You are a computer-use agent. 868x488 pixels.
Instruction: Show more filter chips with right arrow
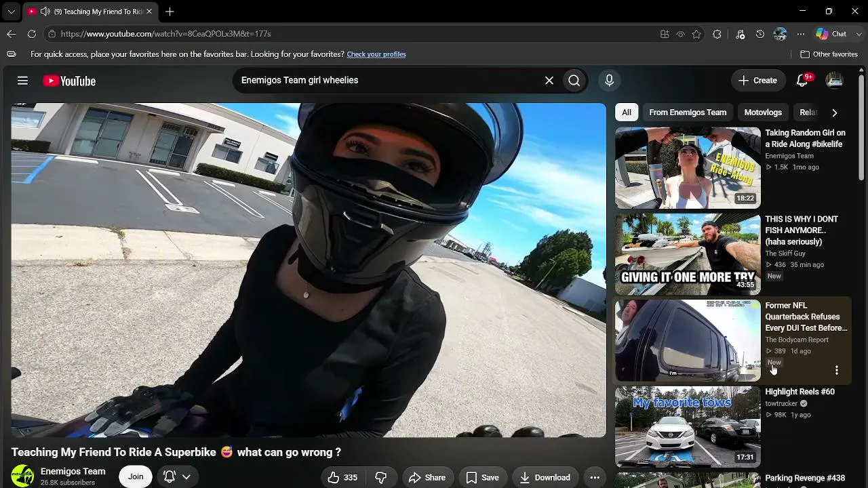(x=834, y=113)
